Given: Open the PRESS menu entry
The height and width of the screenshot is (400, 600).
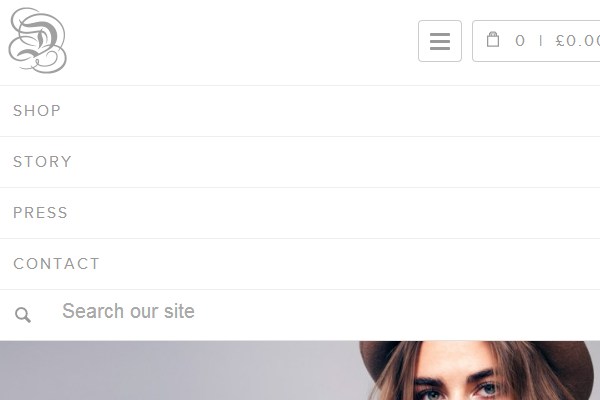Looking at the screenshot, I should click(41, 213).
